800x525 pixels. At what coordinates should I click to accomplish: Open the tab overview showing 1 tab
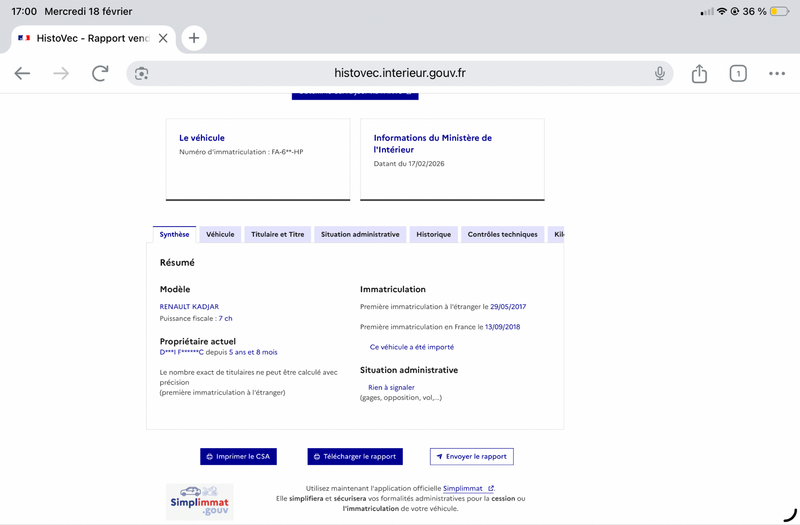[x=738, y=73]
